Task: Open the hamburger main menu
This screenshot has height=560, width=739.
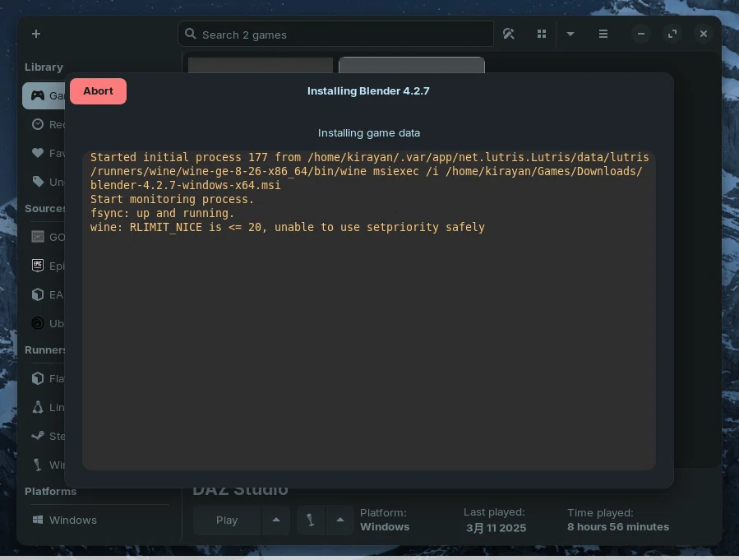Action: (x=603, y=34)
